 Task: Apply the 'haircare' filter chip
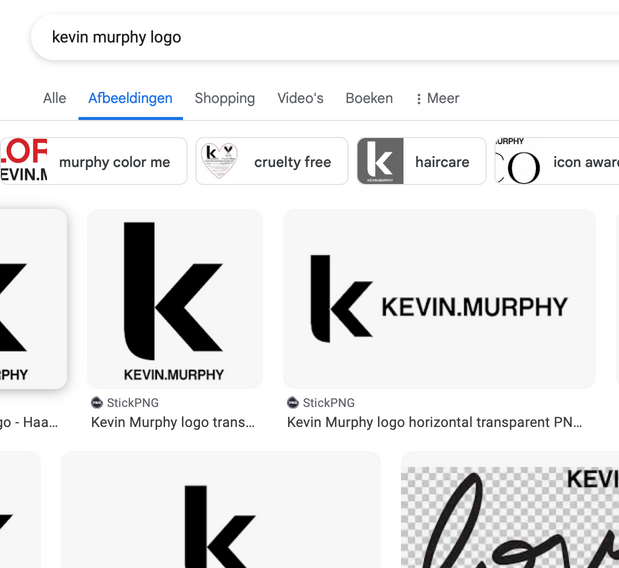pos(421,161)
